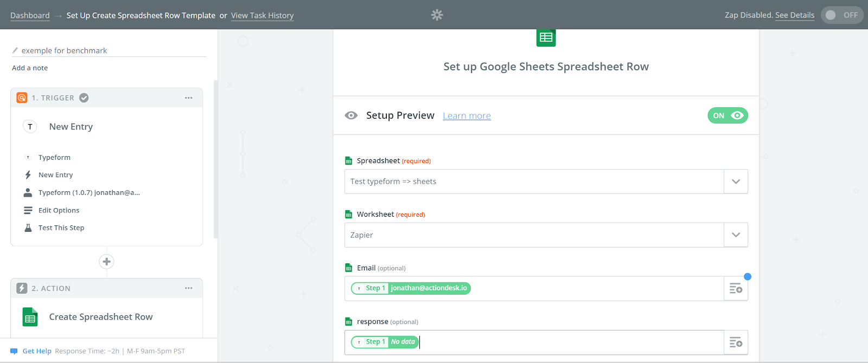Click the 2. ACTION header
This screenshot has height=363, width=868.
106,288
